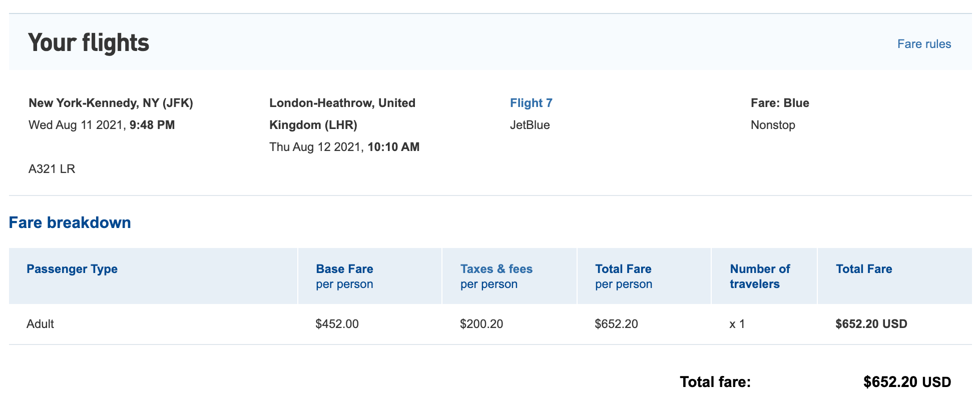Screen dimensions: 980x399
Task: Open the Fare rules link
Action: 923,44
